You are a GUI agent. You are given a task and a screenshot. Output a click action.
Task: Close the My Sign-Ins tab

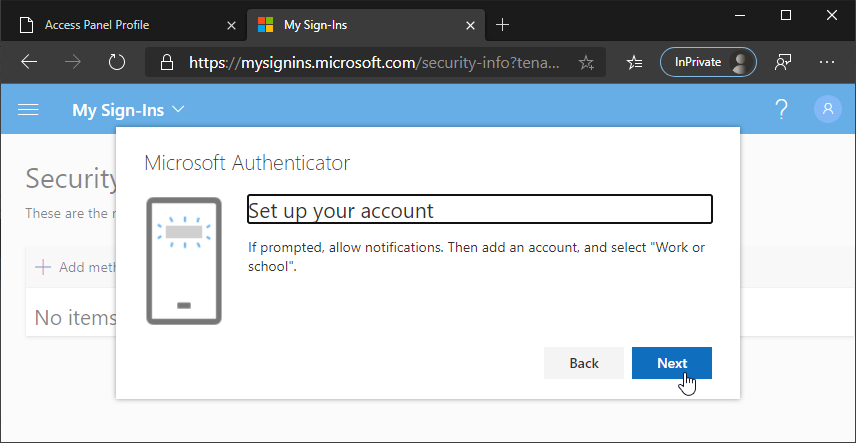[x=469, y=24]
